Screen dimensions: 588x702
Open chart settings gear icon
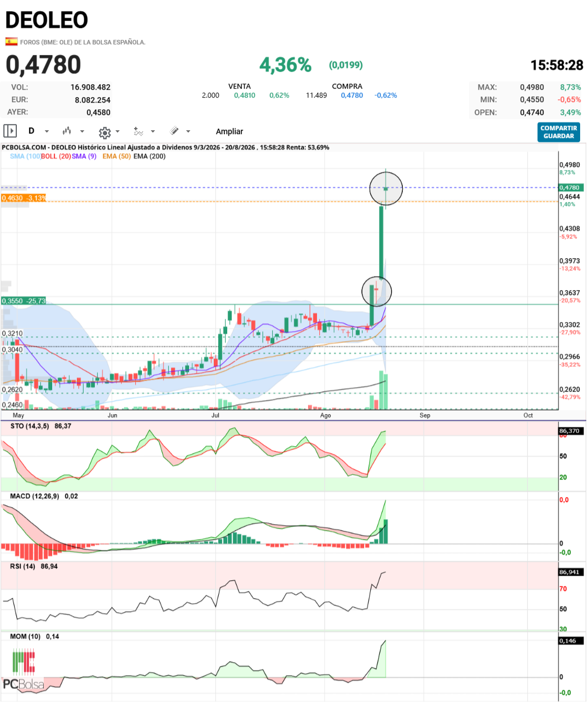tap(104, 132)
